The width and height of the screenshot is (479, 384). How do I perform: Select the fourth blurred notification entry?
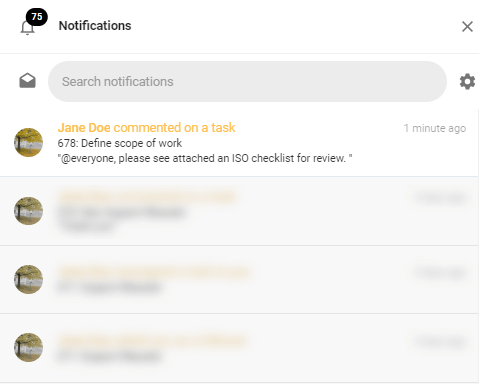coord(239,348)
